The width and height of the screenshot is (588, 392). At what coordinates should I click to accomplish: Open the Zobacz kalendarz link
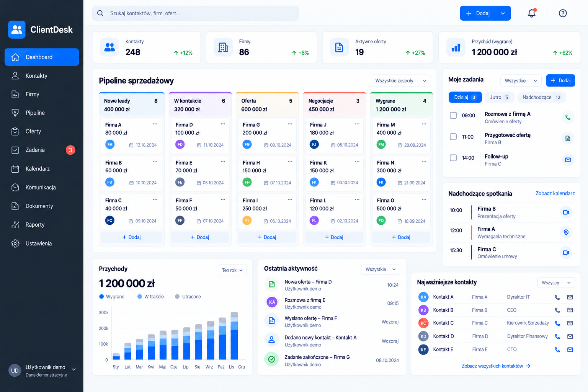(555, 194)
